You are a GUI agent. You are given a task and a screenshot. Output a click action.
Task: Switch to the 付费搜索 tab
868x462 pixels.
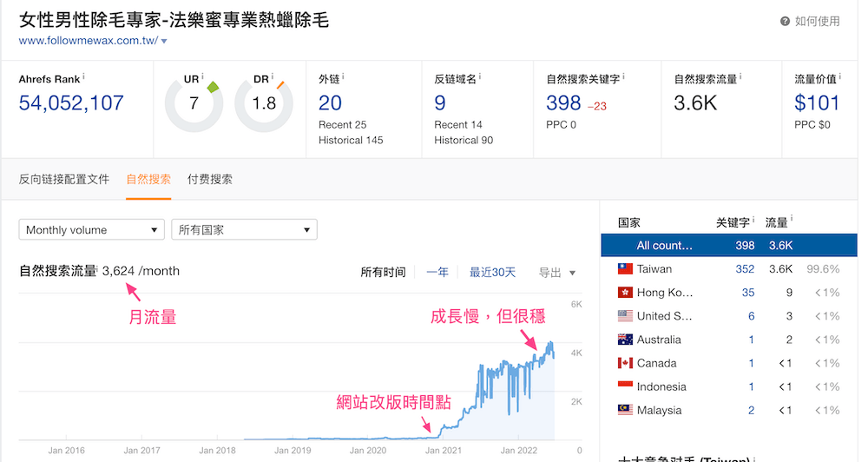point(210,180)
